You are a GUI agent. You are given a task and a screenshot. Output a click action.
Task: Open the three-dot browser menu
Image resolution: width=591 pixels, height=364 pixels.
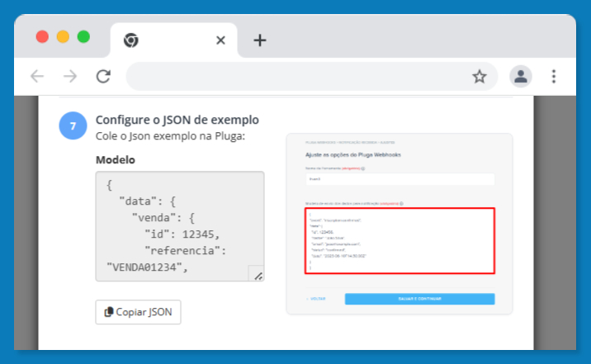click(x=554, y=77)
